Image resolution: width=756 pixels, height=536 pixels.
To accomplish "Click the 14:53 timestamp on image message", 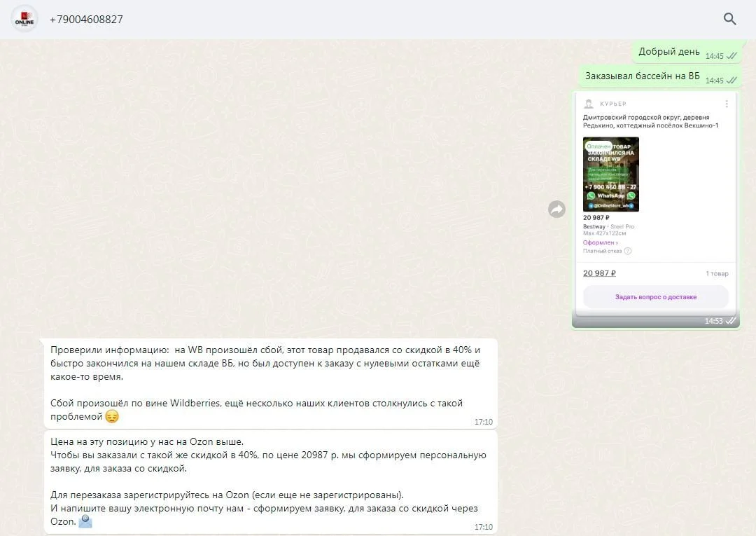I will coord(713,321).
